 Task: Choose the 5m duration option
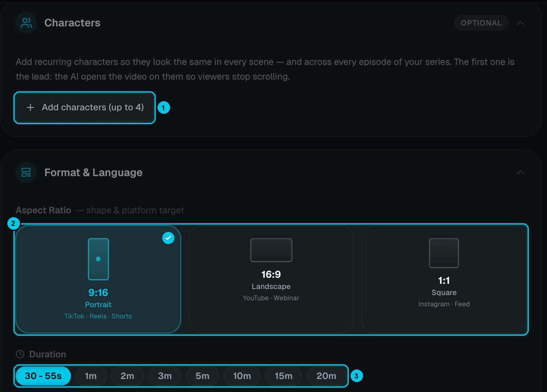203,376
